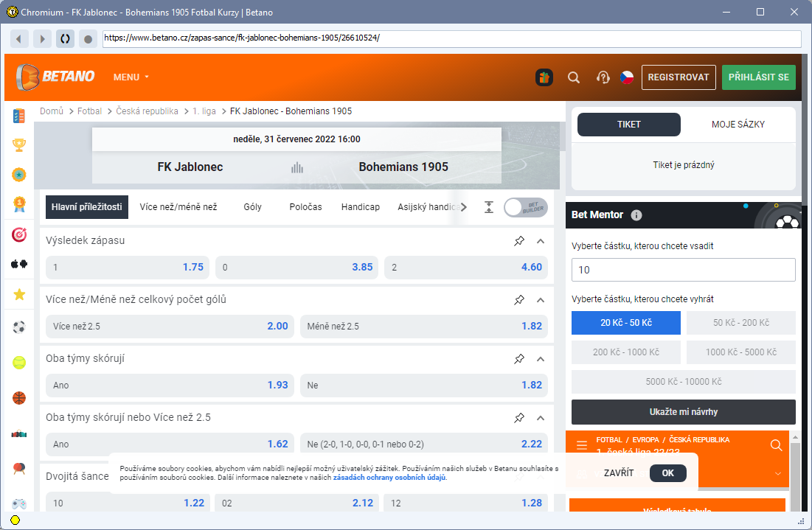
Task: Choose the table tennis paddles icon
Action: point(19,468)
